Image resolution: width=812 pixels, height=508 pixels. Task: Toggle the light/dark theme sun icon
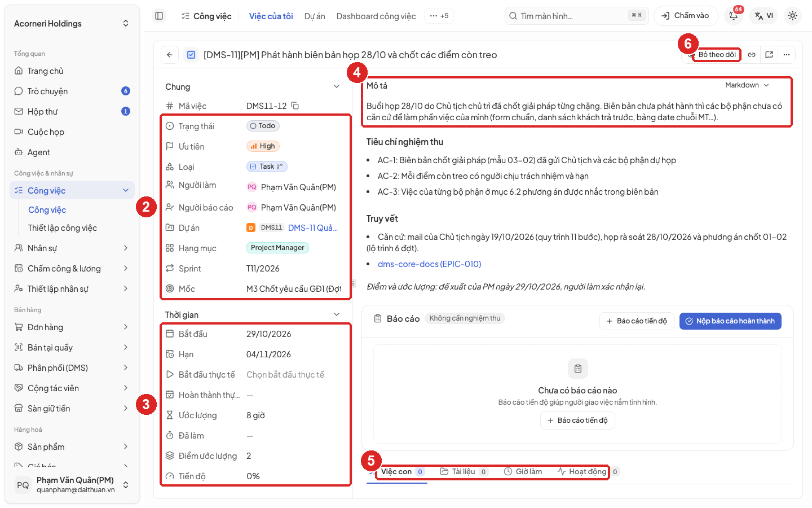coord(792,16)
